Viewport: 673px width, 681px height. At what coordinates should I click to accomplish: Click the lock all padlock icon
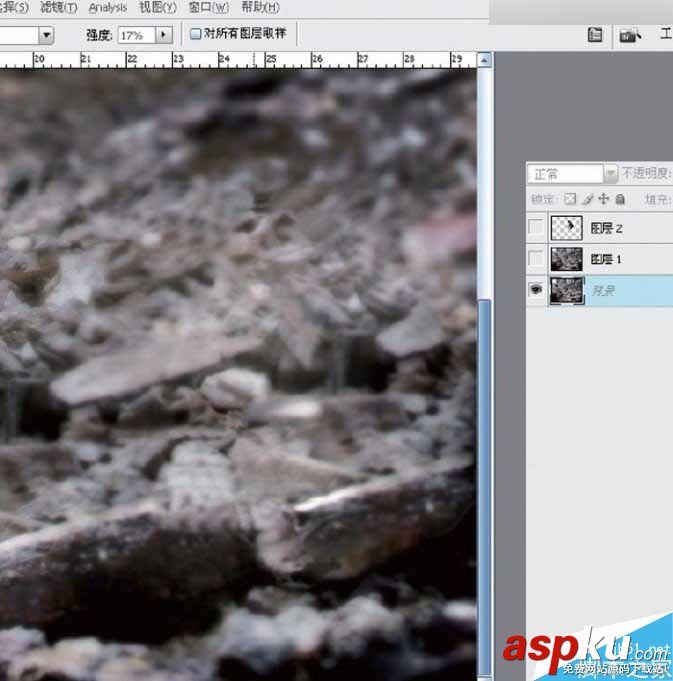click(620, 199)
